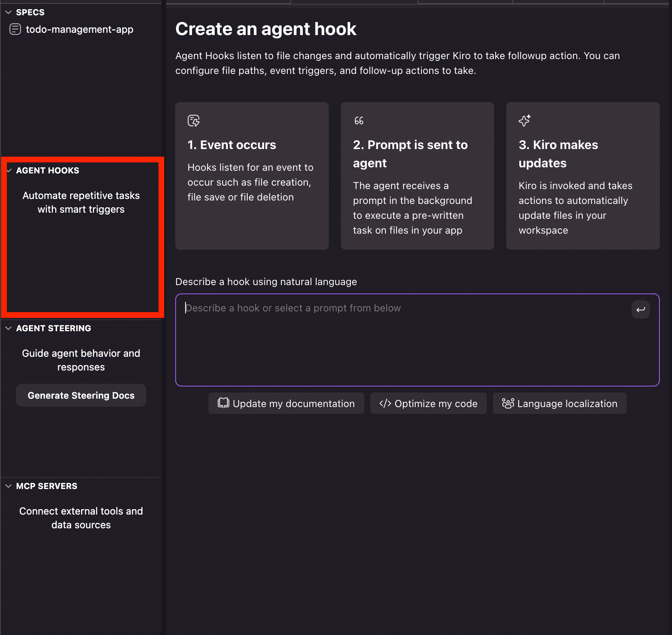Image resolution: width=672 pixels, height=635 pixels.
Task: Click the sparkle icon above Kiro makes updates
Action: pos(525,121)
